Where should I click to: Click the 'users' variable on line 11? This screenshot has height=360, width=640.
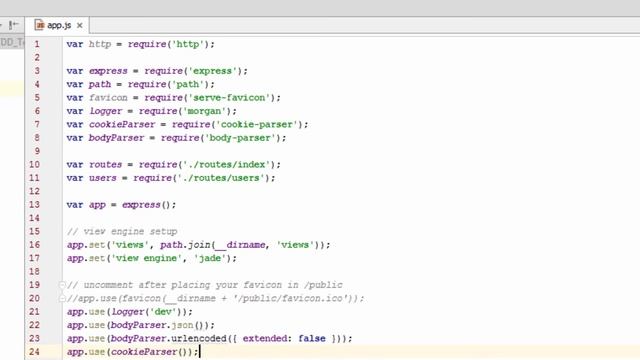click(103, 178)
